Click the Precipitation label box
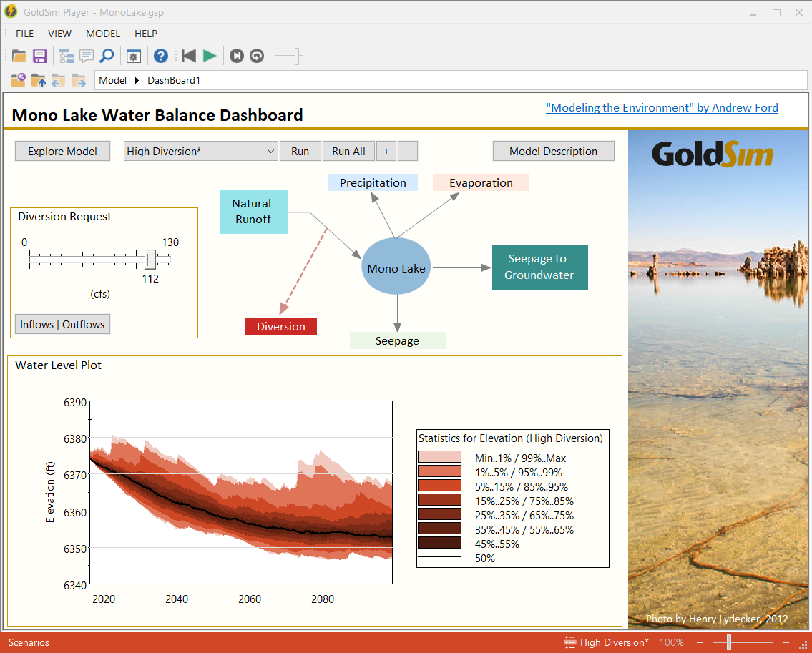This screenshot has height=653, width=812. point(373,183)
